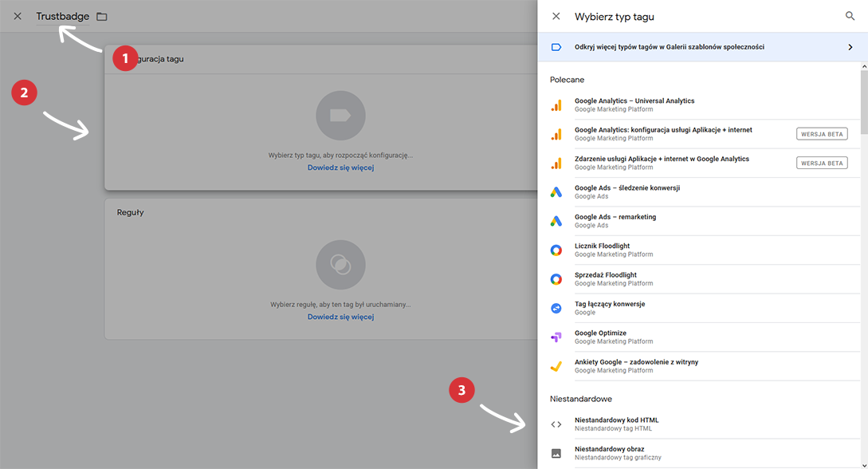Viewport: 868px width, 469px height.
Task: Open Dowiedz się więcej under tag configuration
Action: coord(341,167)
